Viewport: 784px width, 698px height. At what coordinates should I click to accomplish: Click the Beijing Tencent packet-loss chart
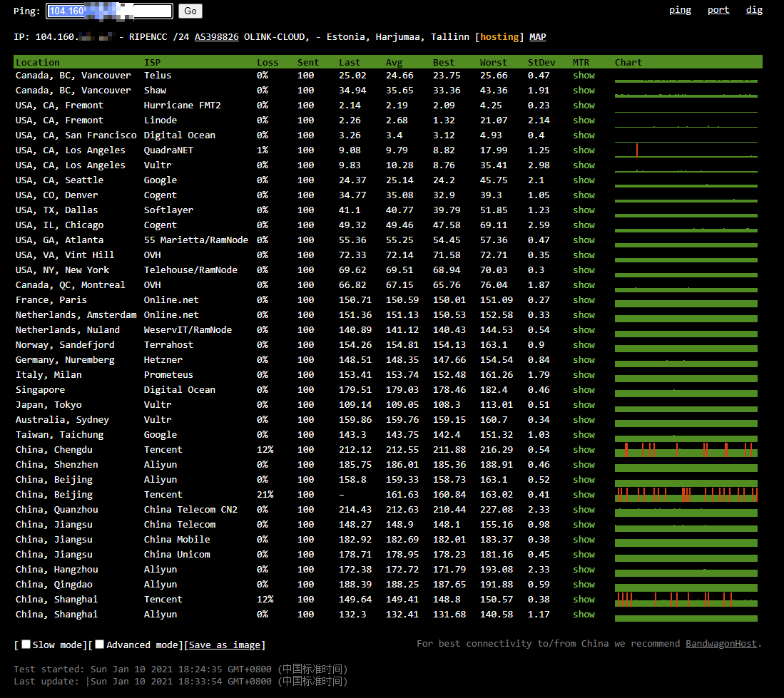click(x=686, y=495)
